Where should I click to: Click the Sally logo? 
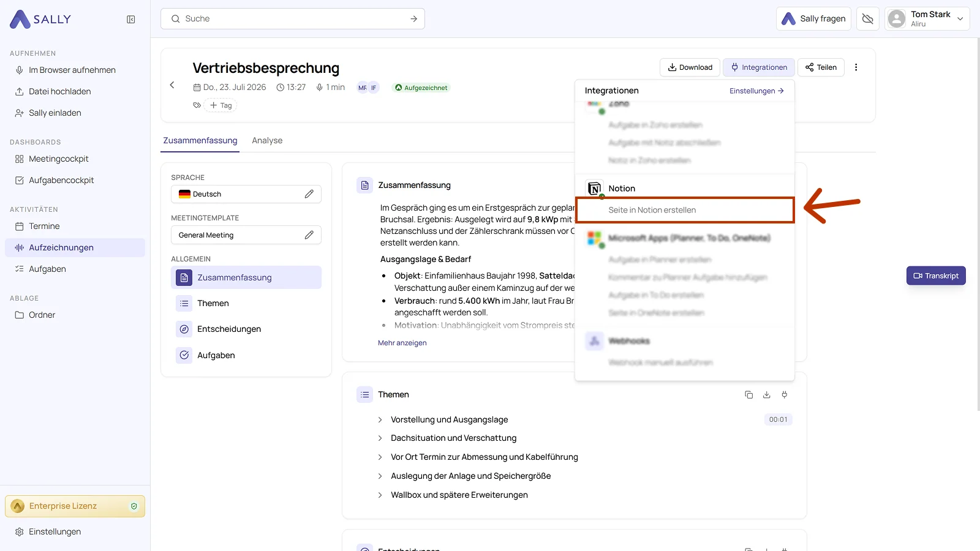pyautogui.click(x=40, y=20)
